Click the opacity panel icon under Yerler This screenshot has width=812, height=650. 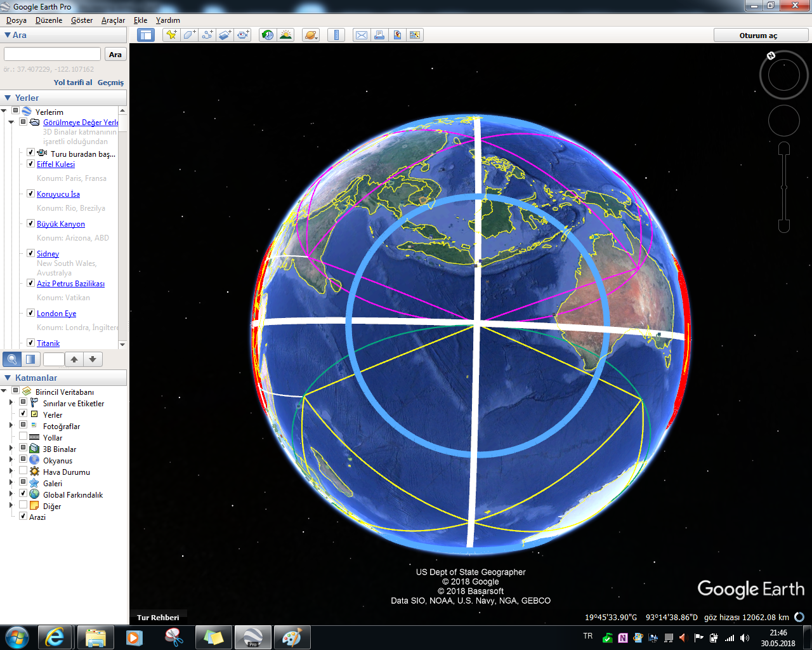30,359
